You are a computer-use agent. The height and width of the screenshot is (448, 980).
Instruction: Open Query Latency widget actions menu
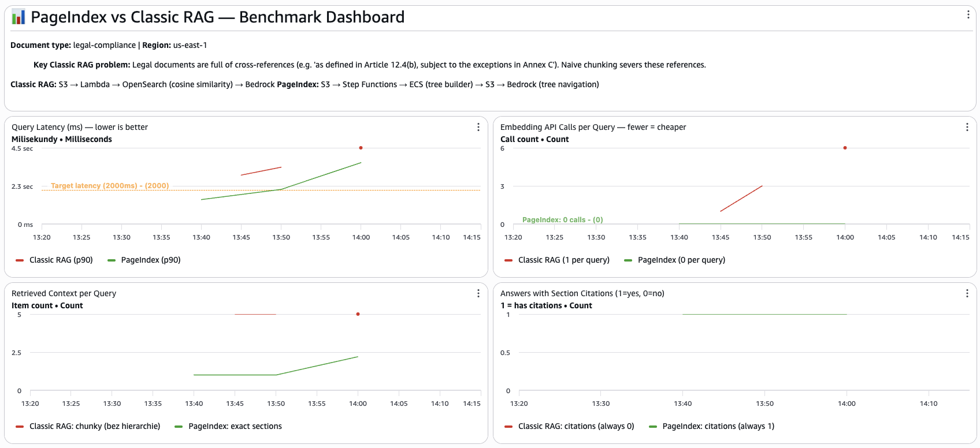478,127
